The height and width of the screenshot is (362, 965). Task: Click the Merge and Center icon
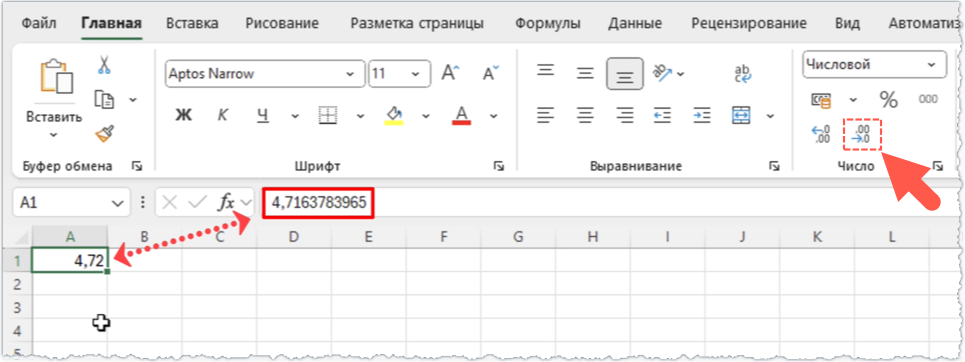(x=742, y=115)
